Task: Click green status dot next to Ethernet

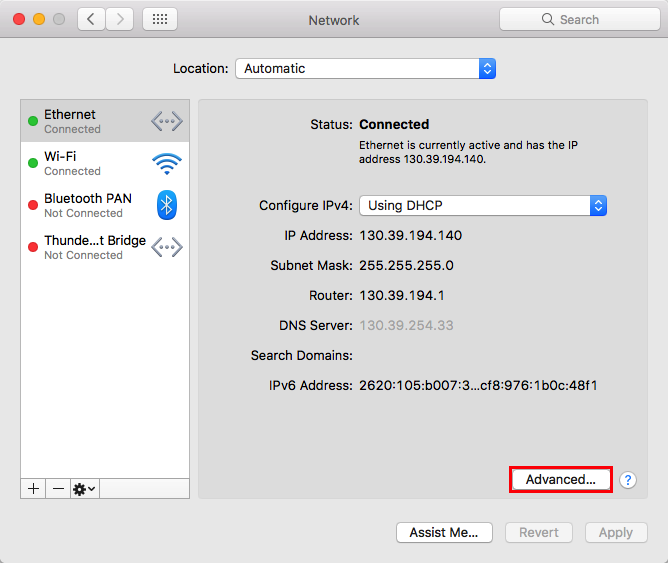Action: 33,121
